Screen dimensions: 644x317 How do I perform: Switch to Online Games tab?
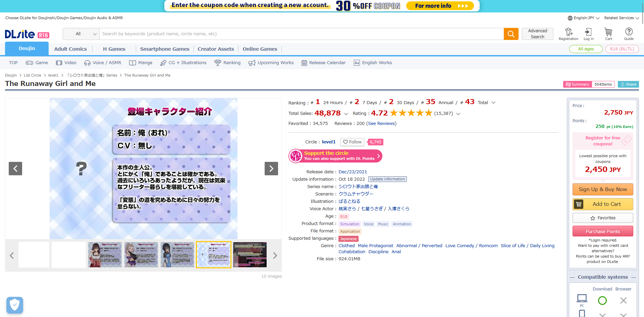pos(260,49)
